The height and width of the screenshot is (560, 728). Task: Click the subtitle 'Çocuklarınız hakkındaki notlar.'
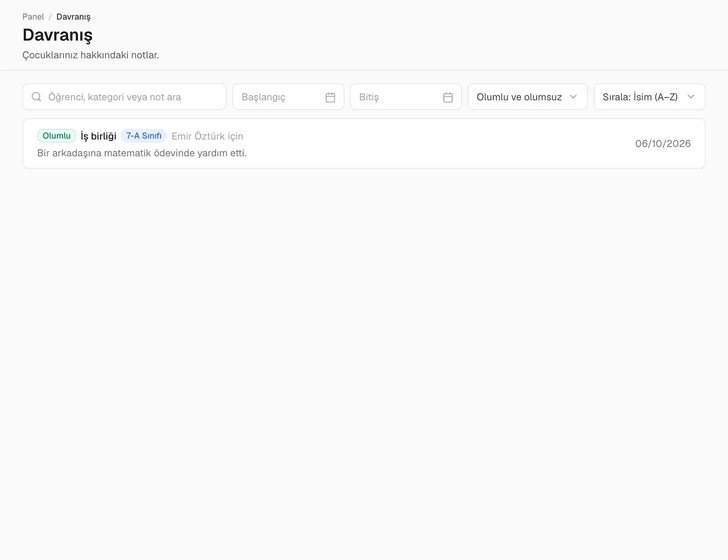click(x=91, y=55)
